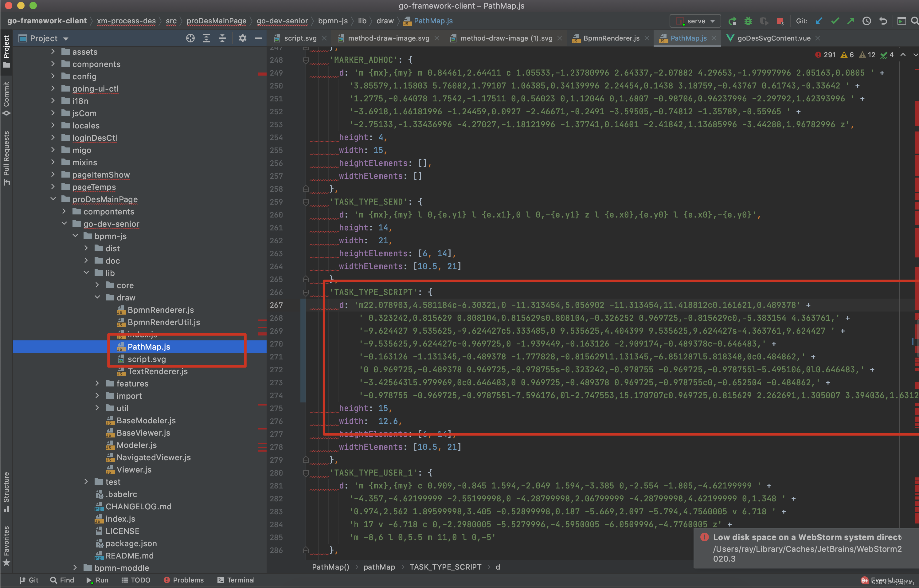Screen dimensions: 919x588
Task: Click breadcrumb proDesMainPage in navigation bar
Action: coord(217,21)
